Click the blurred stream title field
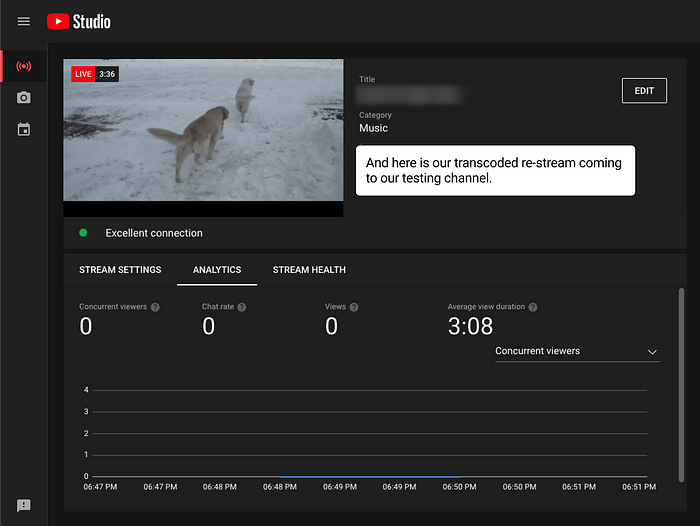Image resolution: width=700 pixels, height=526 pixels. click(408, 95)
